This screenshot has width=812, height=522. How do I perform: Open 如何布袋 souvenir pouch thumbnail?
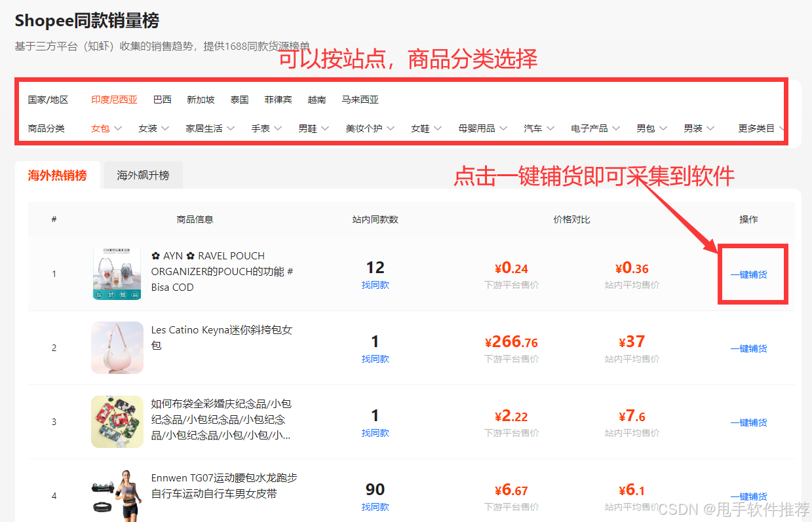pos(117,422)
